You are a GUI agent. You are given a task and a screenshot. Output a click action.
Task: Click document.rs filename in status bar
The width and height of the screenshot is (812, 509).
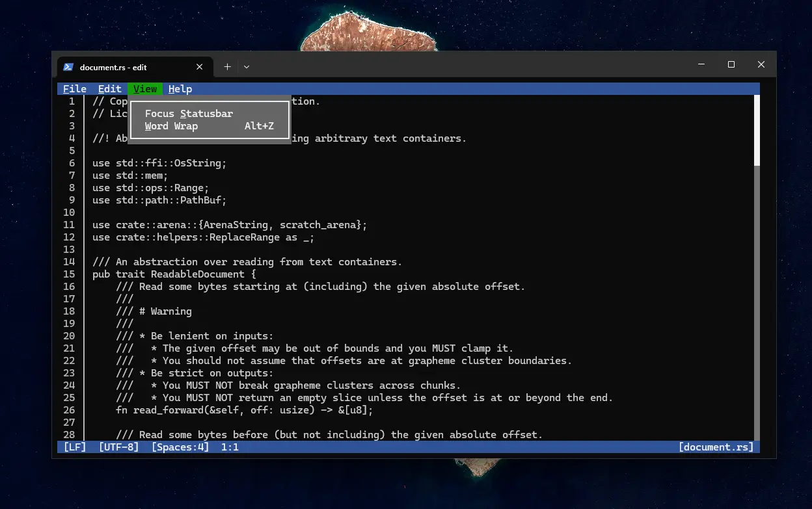point(716,447)
